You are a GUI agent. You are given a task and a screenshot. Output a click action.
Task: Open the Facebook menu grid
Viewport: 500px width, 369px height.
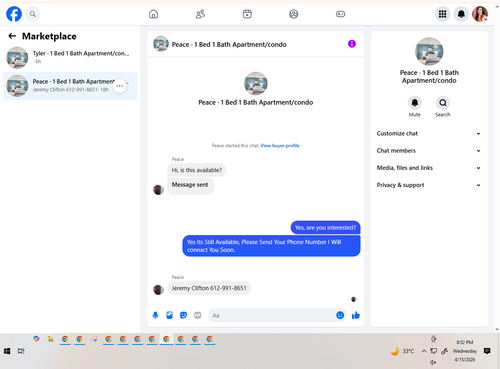pyautogui.click(x=442, y=14)
